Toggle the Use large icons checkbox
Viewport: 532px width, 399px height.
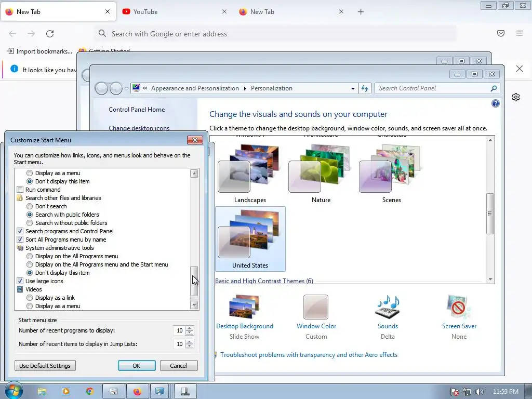pyautogui.click(x=20, y=281)
